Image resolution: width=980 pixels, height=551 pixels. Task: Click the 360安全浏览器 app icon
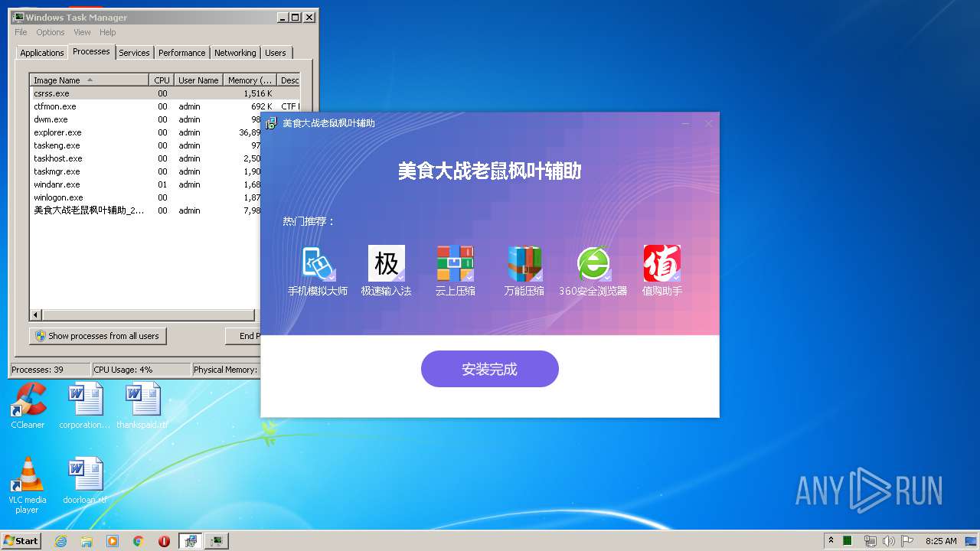coord(593,264)
